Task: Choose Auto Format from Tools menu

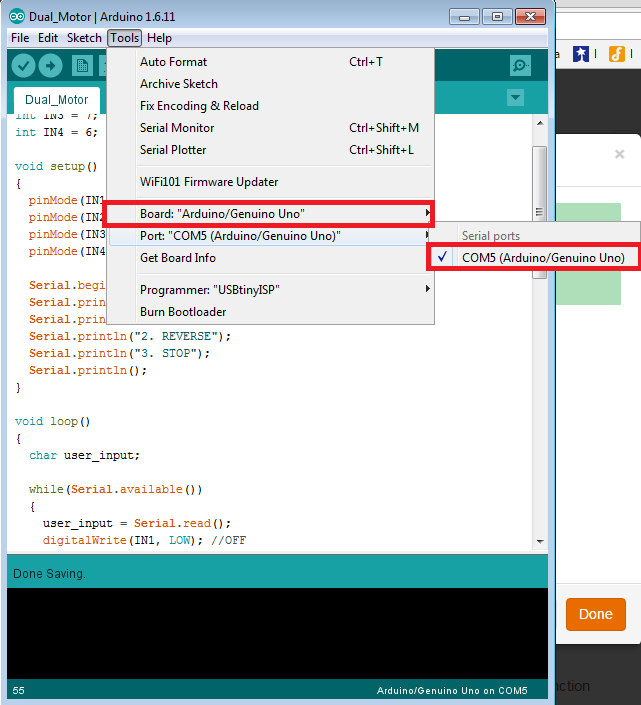Action: (x=271, y=62)
